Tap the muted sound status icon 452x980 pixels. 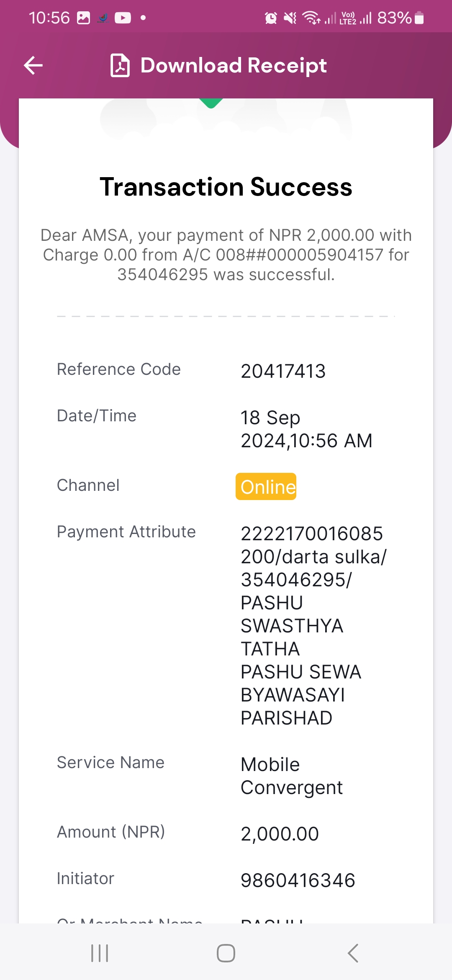click(290, 18)
